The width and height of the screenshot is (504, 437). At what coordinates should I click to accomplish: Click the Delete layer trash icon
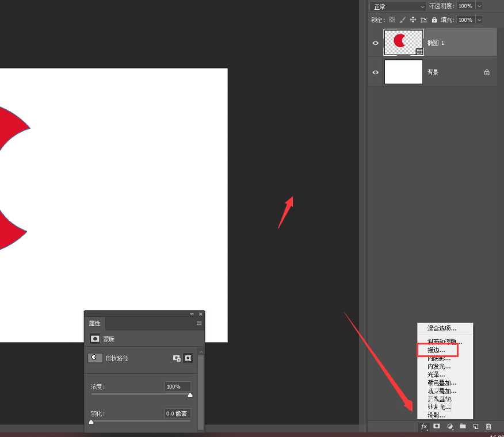pos(488,427)
